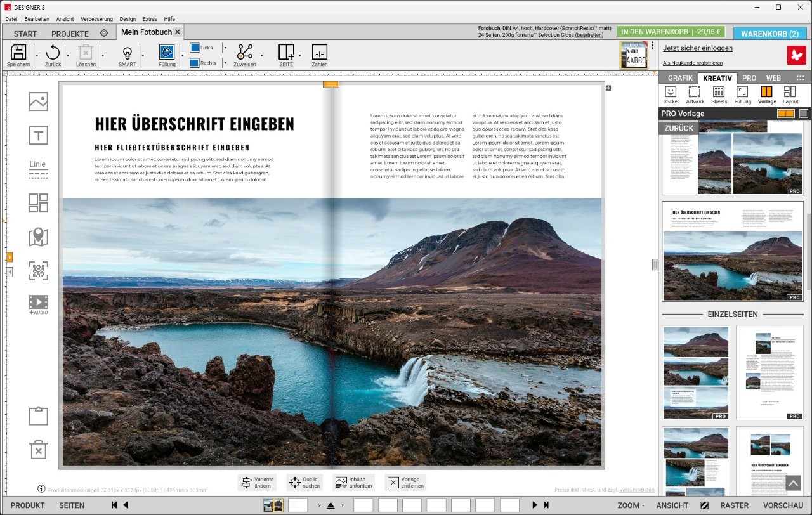Image resolution: width=812 pixels, height=515 pixels.
Task: Expand the Zuweisen dropdown arrow
Action: coord(261,56)
